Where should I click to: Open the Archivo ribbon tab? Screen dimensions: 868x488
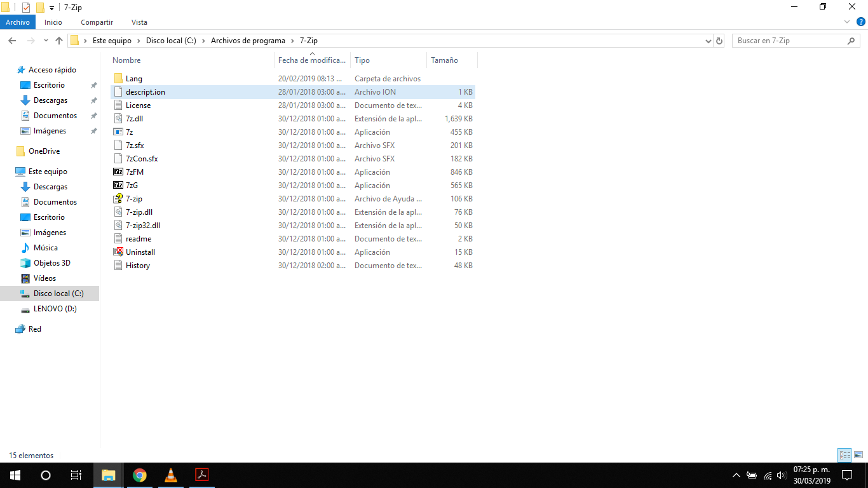click(x=18, y=22)
